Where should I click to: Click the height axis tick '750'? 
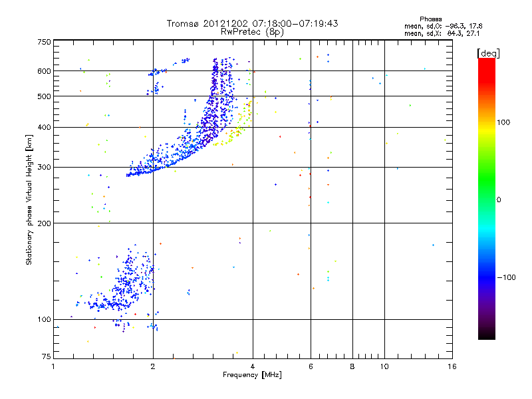[x=44, y=42]
